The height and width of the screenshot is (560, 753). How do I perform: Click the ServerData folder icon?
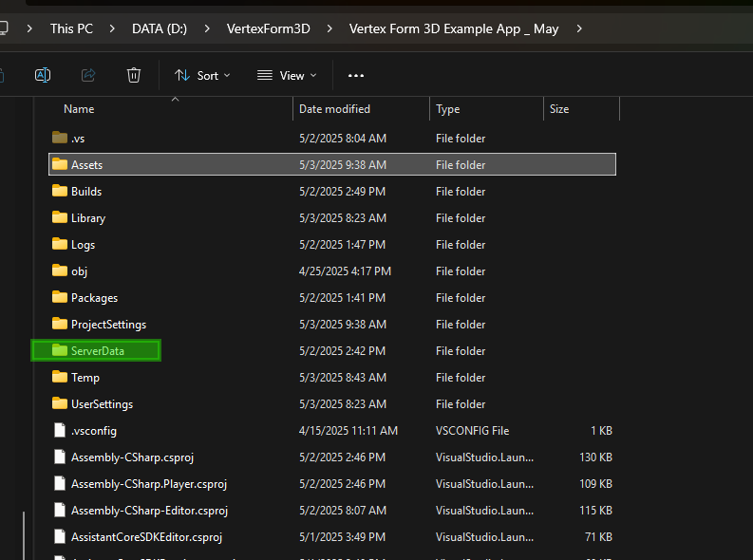(60, 350)
